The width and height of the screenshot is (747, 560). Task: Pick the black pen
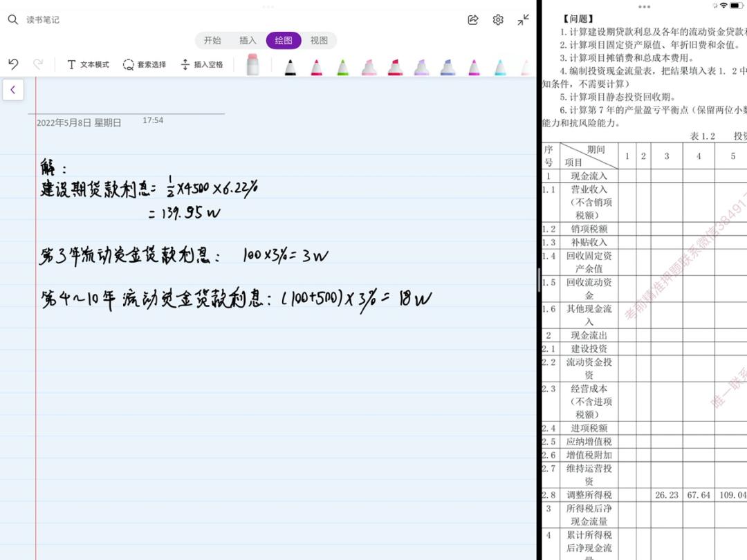[290, 66]
